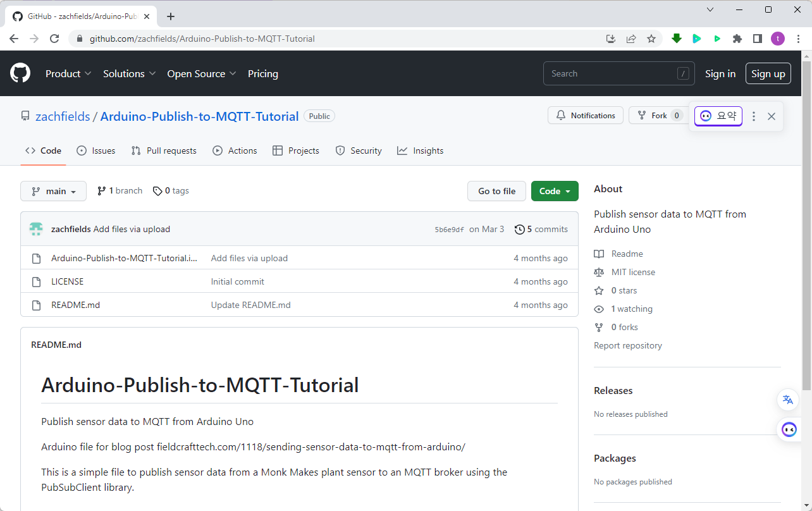Click the site lock icon in the address bar
The height and width of the screenshot is (511, 812).
pos(80,39)
